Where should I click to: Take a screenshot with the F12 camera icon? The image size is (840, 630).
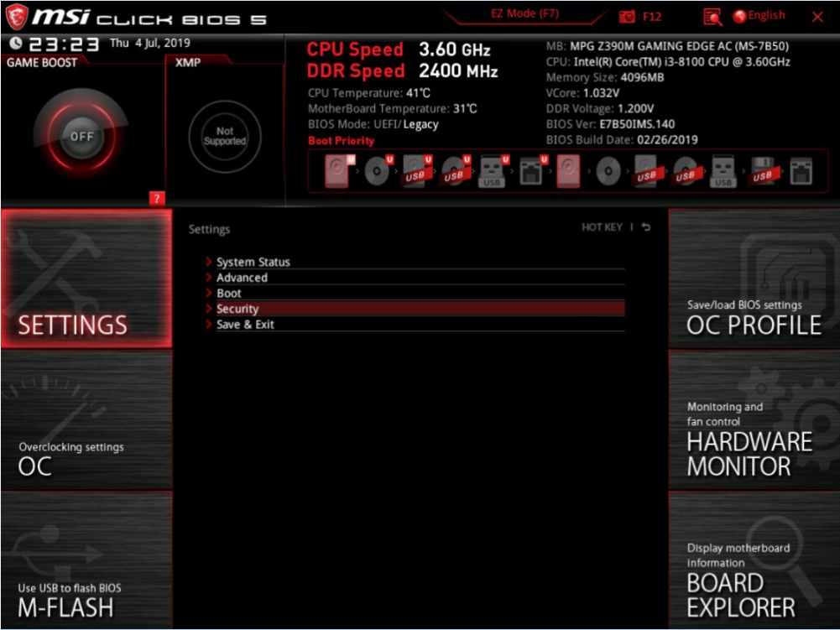627,17
